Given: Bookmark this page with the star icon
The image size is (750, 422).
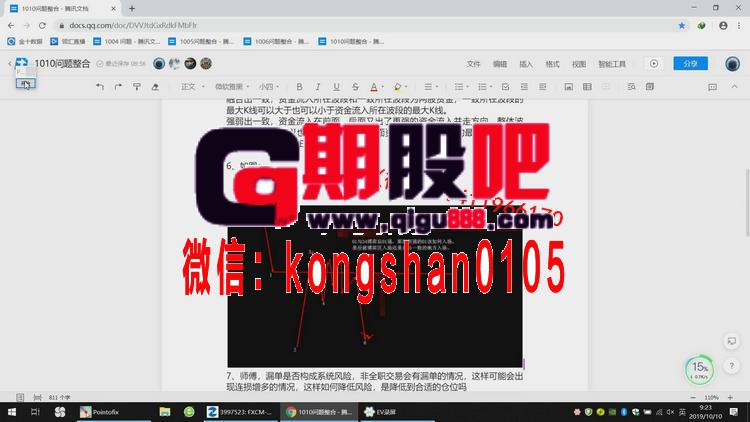Looking at the screenshot, I should [x=682, y=25].
